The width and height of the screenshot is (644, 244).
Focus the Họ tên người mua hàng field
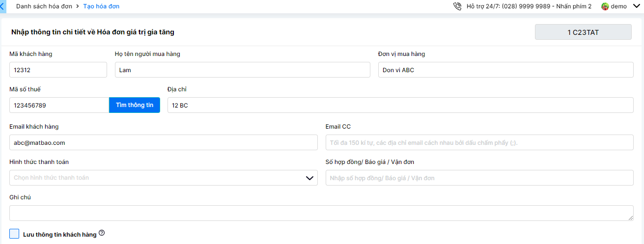tap(242, 70)
